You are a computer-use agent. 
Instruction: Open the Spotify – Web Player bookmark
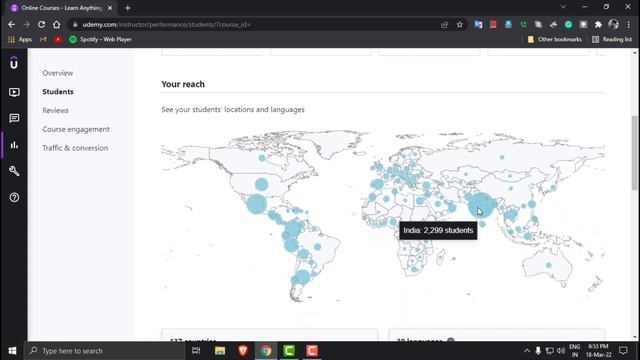[x=100, y=40]
